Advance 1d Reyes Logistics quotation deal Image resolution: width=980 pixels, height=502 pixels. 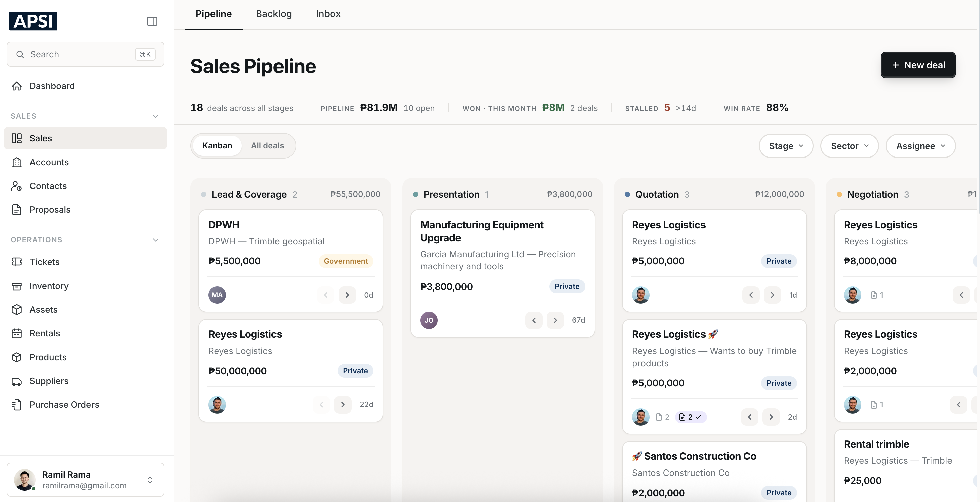click(772, 295)
